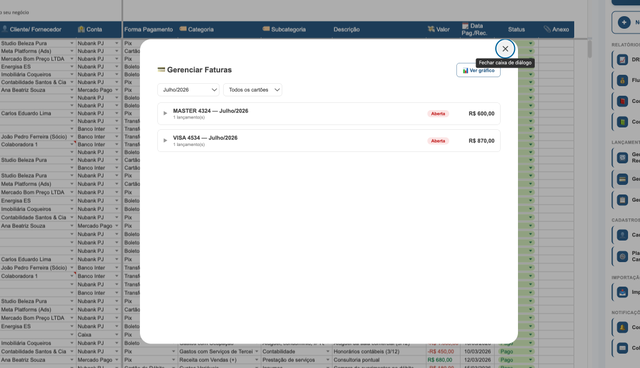
Task: Open the Imp import sidebar icon
Action: (622, 292)
